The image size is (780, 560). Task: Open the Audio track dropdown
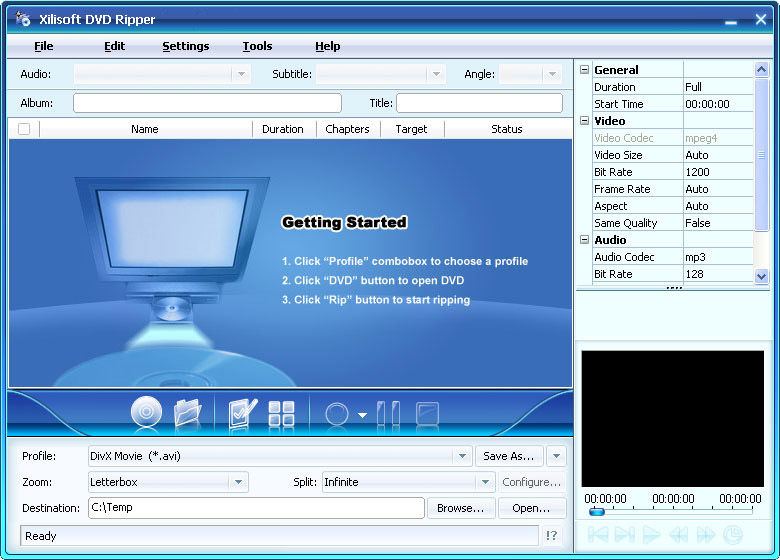coord(241,74)
